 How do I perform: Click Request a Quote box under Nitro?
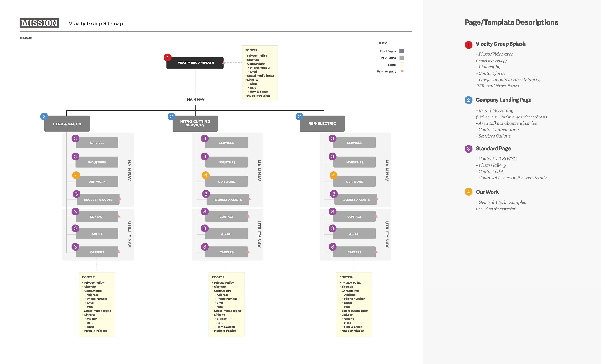click(228, 199)
